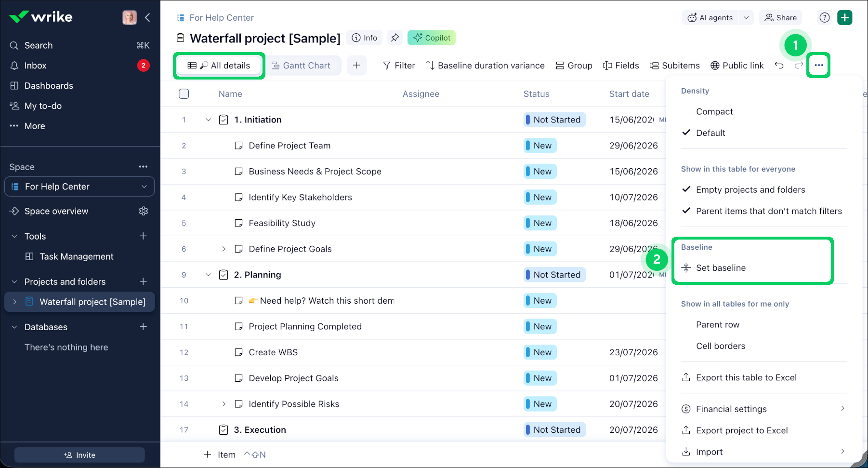Click the For Help Center breadcrumb

point(222,18)
